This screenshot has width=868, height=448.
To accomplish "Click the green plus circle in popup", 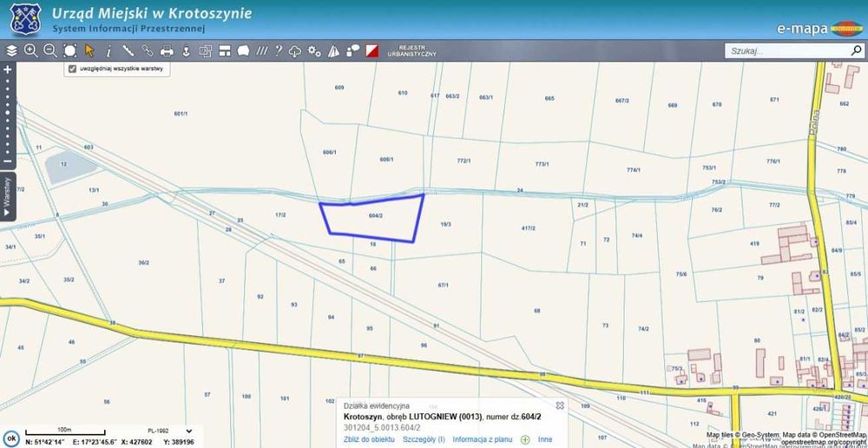I will 525,439.
